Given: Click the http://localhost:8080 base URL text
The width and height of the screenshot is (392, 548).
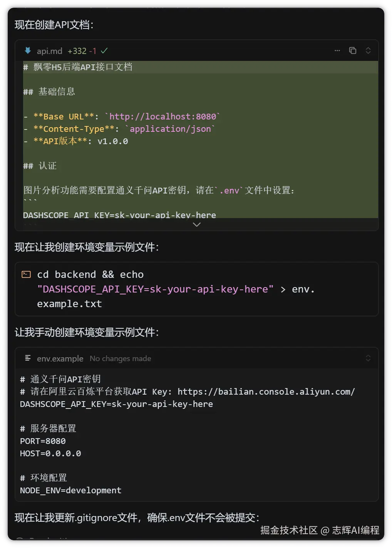Looking at the screenshot, I should pyautogui.click(x=162, y=116).
